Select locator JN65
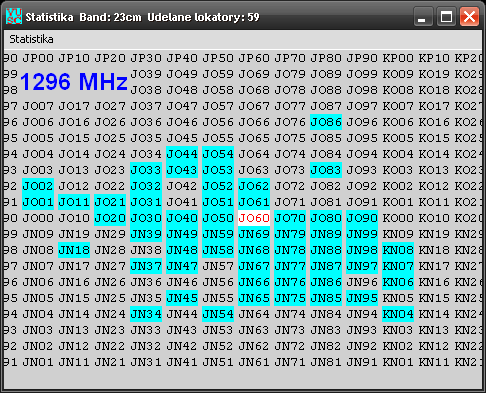486x393 pixels. coord(254,298)
